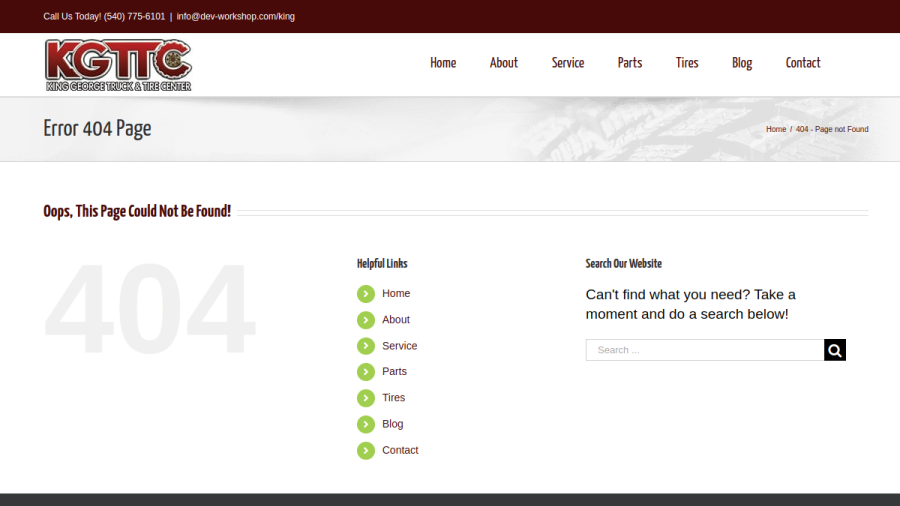Click the black search magnifier button
The image size is (900, 506).
click(835, 350)
